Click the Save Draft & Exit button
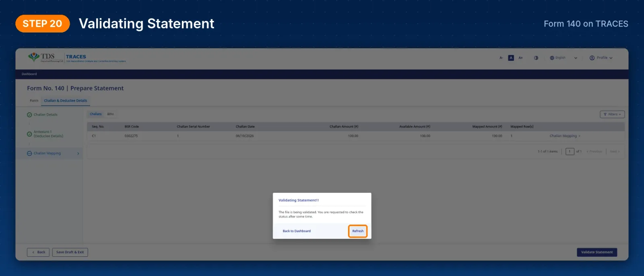The height and width of the screenshot is (276, 644). (70, 252)
